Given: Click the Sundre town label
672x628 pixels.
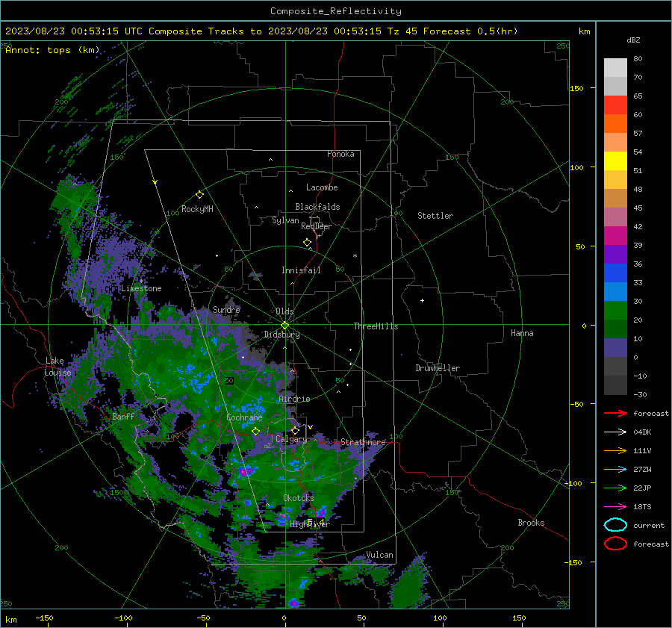Looking at the screenshot, I should [x=226, y=309].
